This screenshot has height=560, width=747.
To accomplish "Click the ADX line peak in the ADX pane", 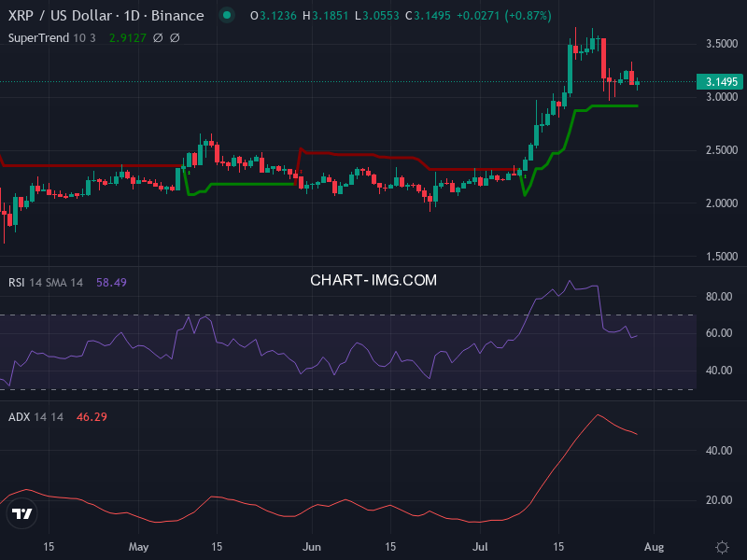I will (598, 414).
